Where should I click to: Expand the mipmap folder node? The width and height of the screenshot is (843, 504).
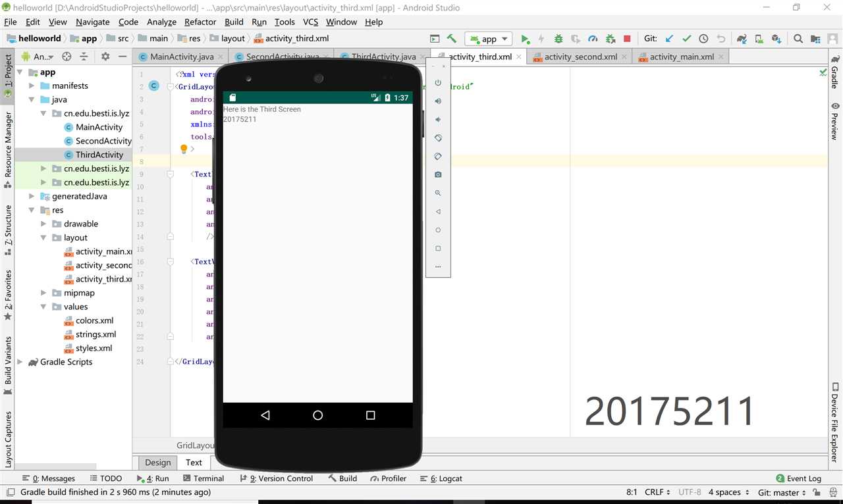(43, 293)
